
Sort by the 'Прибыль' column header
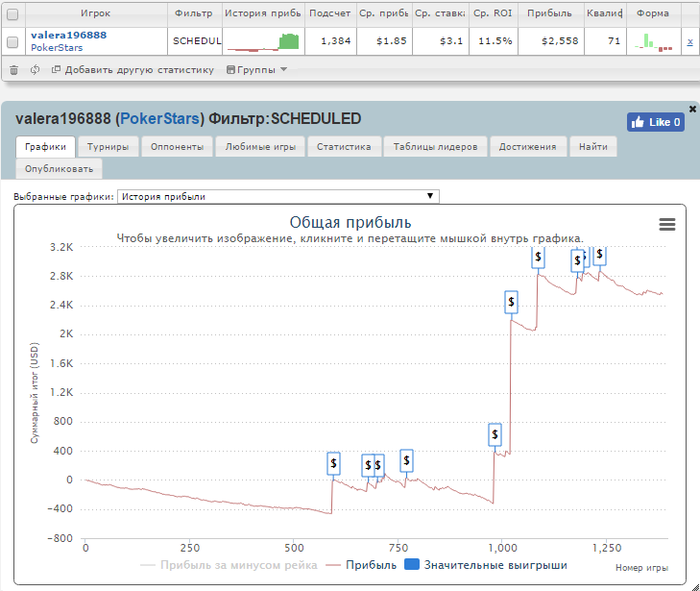[550, 13]
